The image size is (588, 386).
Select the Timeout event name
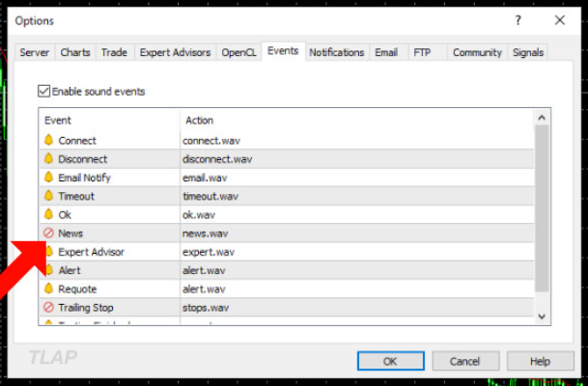pos(76,196)
